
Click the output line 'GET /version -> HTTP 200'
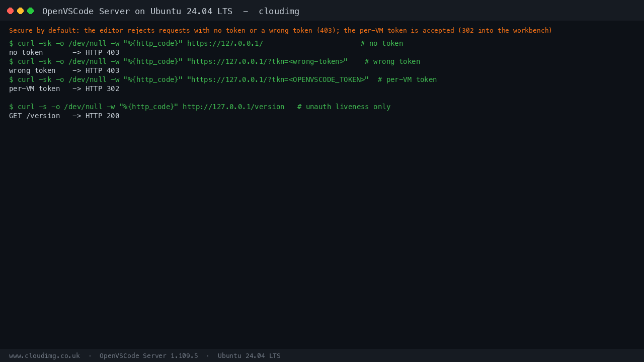(64, 116)
